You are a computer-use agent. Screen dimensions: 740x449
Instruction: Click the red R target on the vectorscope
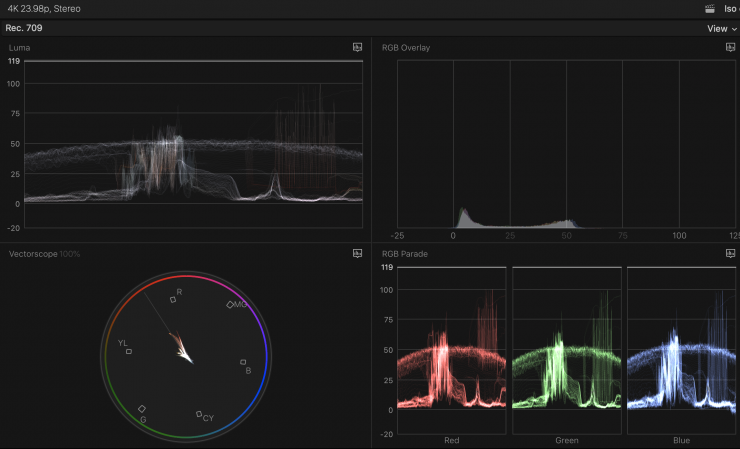[173, 299]
